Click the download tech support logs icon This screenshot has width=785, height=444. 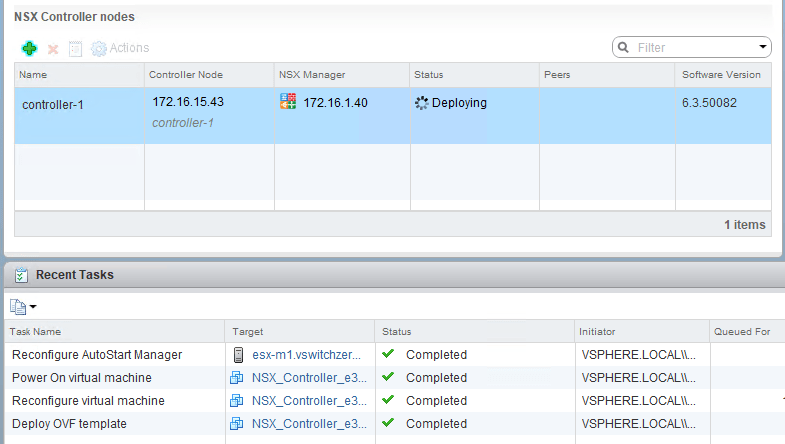[75, 49]
